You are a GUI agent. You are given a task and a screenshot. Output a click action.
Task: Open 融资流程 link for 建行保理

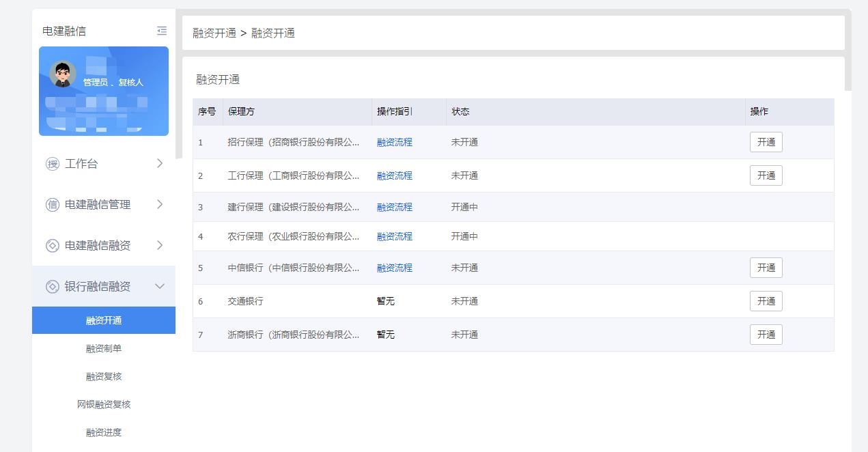click(395, 207)
